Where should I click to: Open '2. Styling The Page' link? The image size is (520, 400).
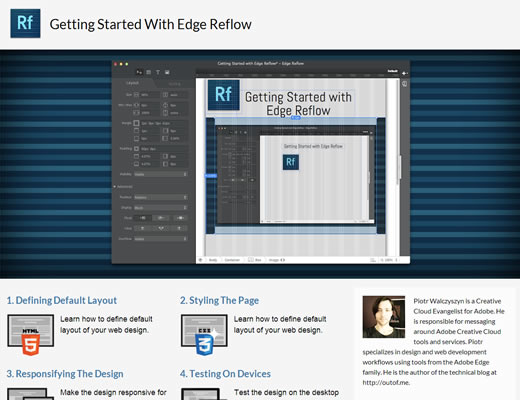pos(219,300)
